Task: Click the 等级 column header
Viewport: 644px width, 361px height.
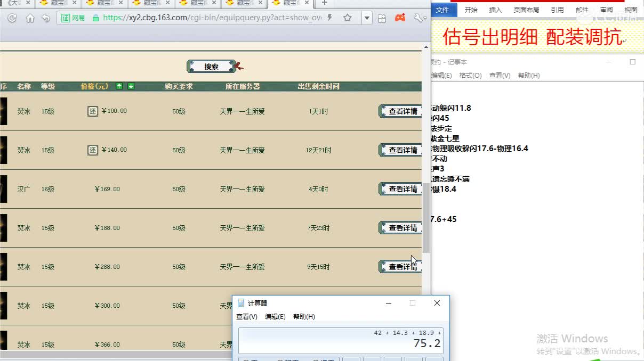Action: 48,86
